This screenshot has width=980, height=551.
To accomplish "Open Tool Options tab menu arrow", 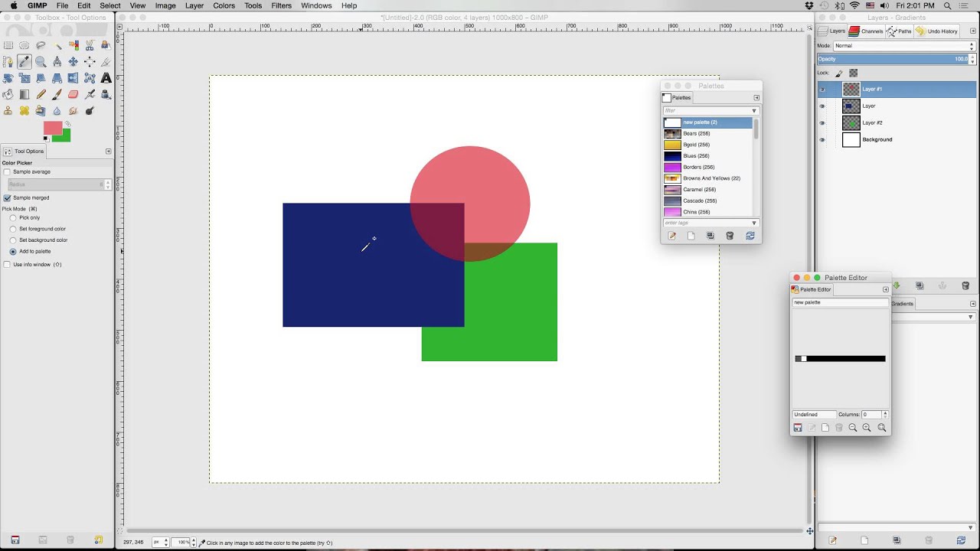I will [108, 152].
